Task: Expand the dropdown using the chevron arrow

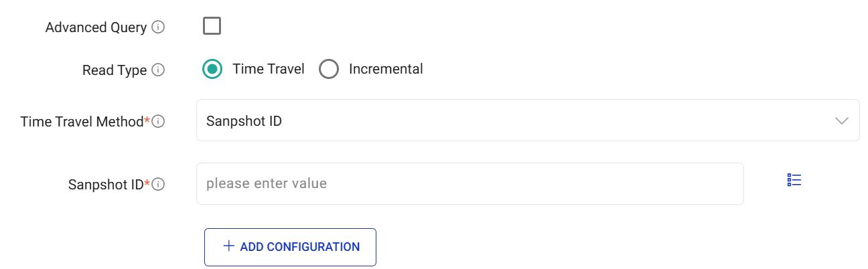Action: coord(842,120)
